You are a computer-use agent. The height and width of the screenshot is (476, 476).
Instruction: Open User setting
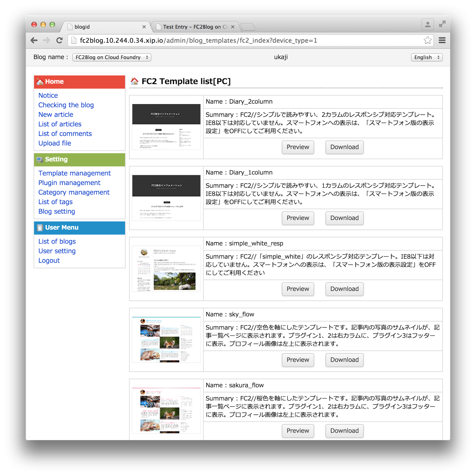[x=57, y=251]
